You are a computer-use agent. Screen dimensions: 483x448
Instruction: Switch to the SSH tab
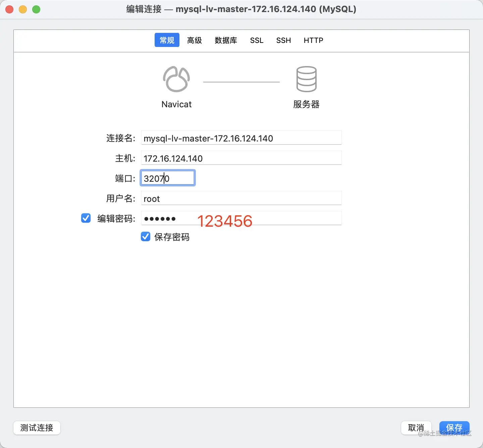pyautogui.click(x=283, y=40)
